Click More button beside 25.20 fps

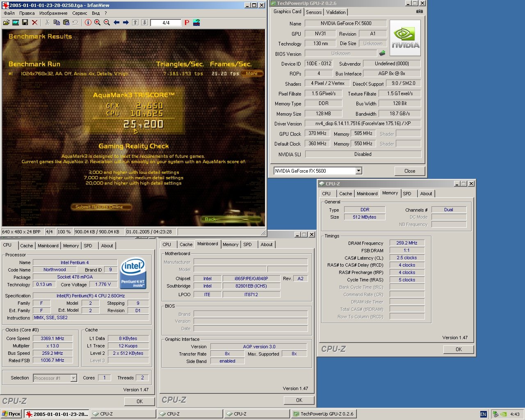pyautogui.click(x=252, y=74)
